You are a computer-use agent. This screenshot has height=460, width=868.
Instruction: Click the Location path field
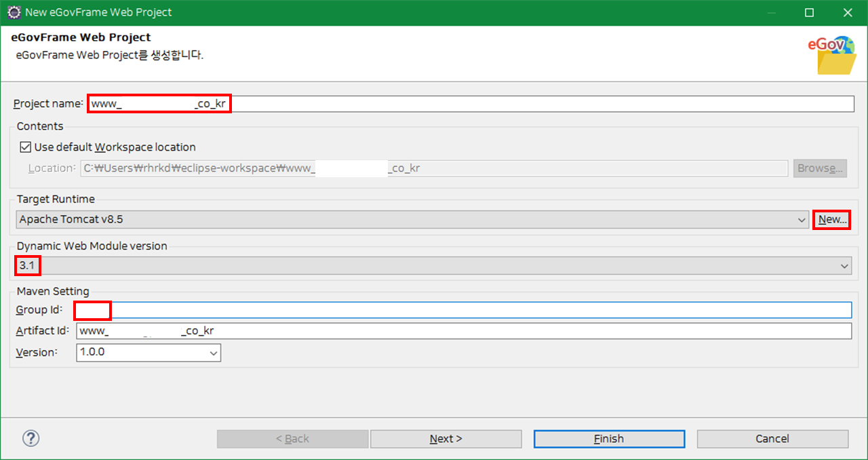coord(434,168)
